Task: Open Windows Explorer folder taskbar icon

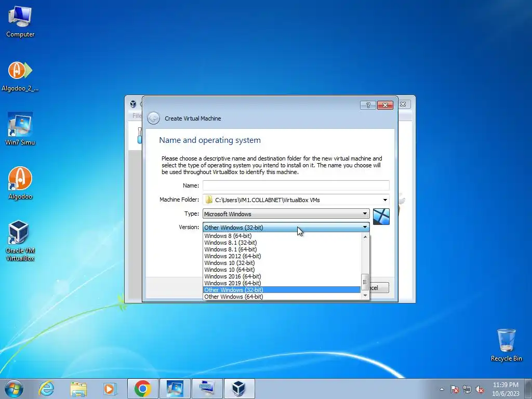Action: pos(78,389)
